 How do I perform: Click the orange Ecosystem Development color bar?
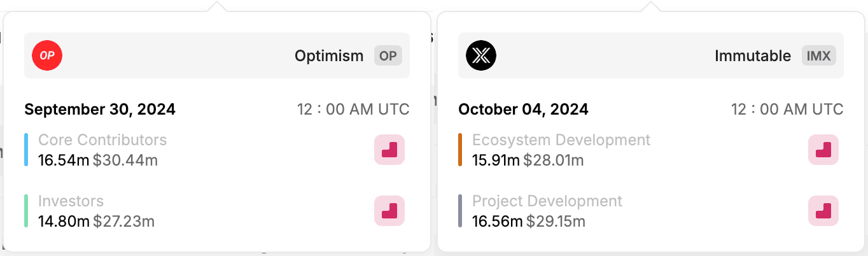(460, 150)
